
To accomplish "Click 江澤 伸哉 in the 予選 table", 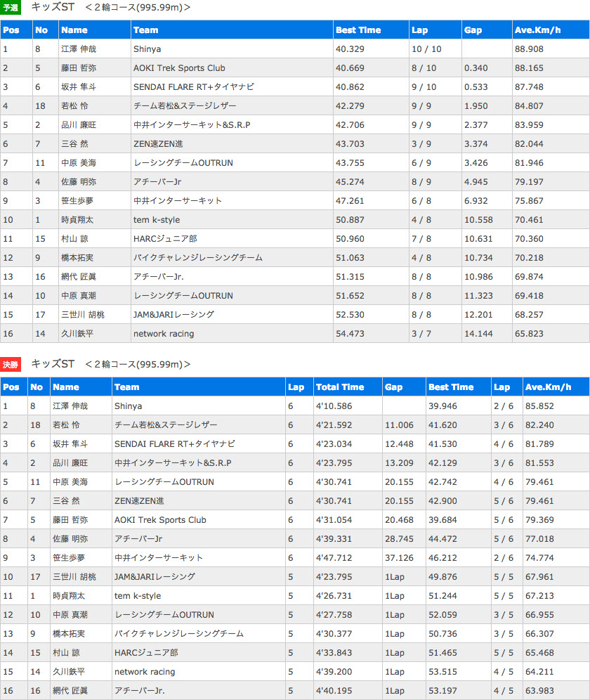I will (79, 49).
